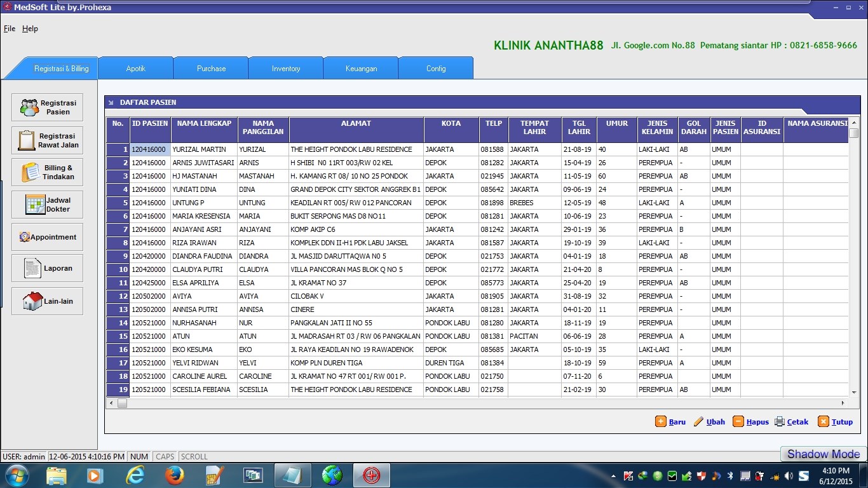Click the orange minus Hapus icon
The image size is (868, 488).
coord(738,421)
